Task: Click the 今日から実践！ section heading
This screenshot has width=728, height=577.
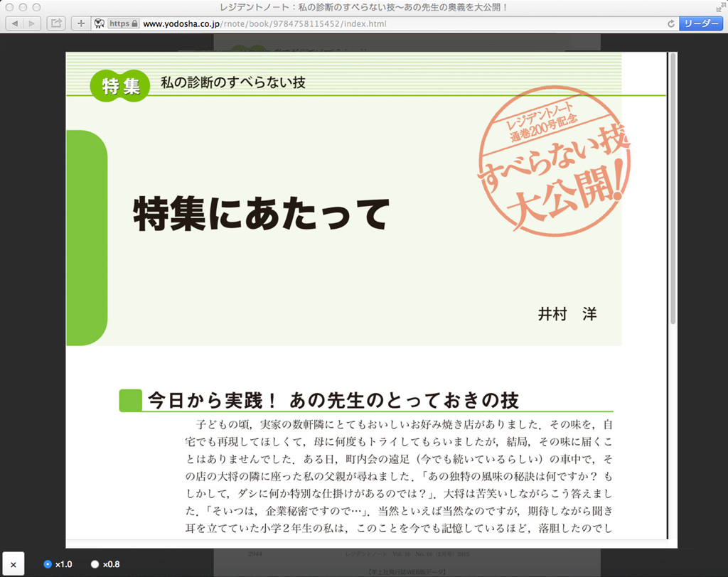Action: click(332, 400)
